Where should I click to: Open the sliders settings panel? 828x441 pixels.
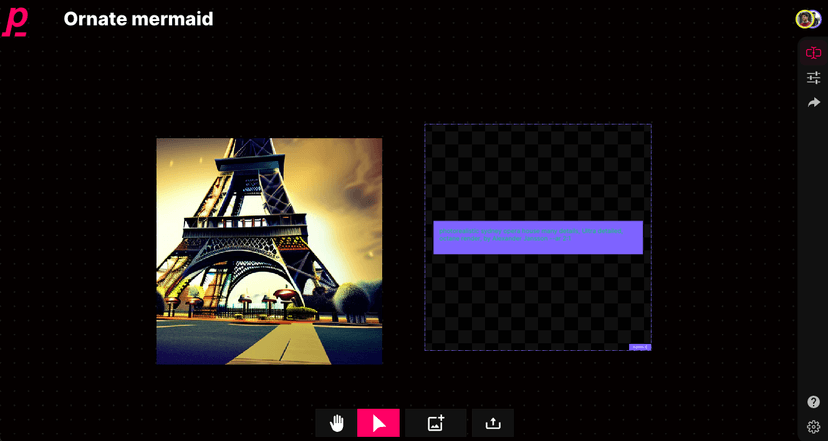tap(813, 78)
